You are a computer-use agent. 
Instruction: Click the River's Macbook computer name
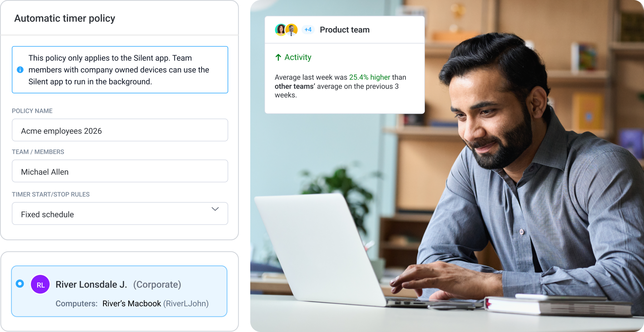(x=132, y=303)
